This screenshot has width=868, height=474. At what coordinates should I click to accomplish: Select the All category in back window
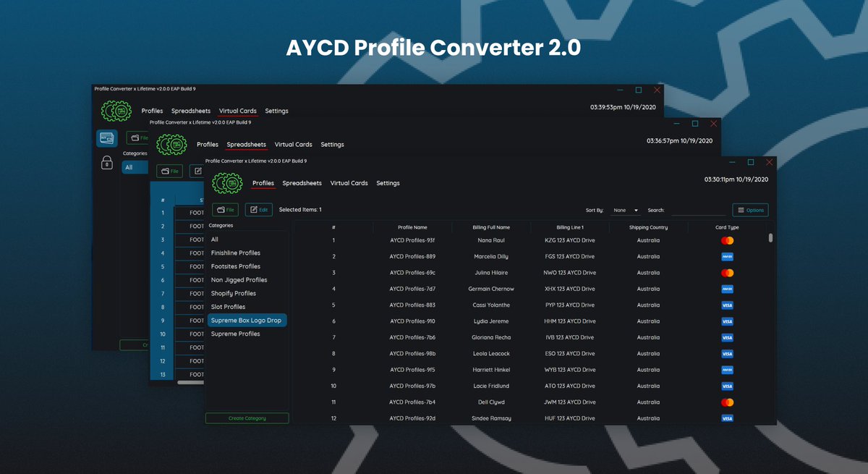pos(135,167)
